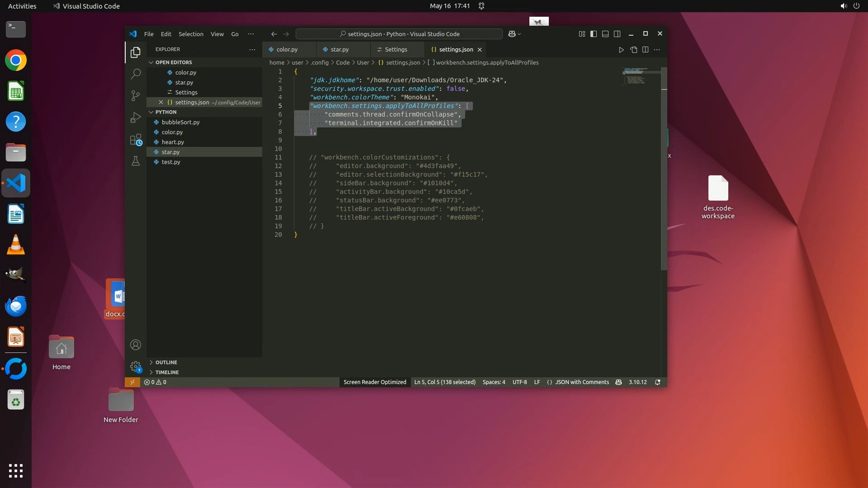The image size is (868, 488).
Task: Open the Manage gear icon
Action: [x=136, y=366]
